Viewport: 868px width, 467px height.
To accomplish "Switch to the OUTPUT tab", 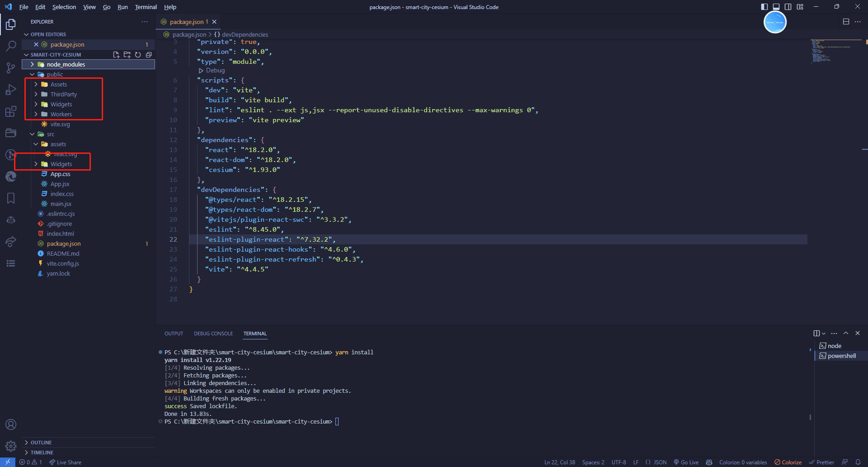I will click(174, 334).
